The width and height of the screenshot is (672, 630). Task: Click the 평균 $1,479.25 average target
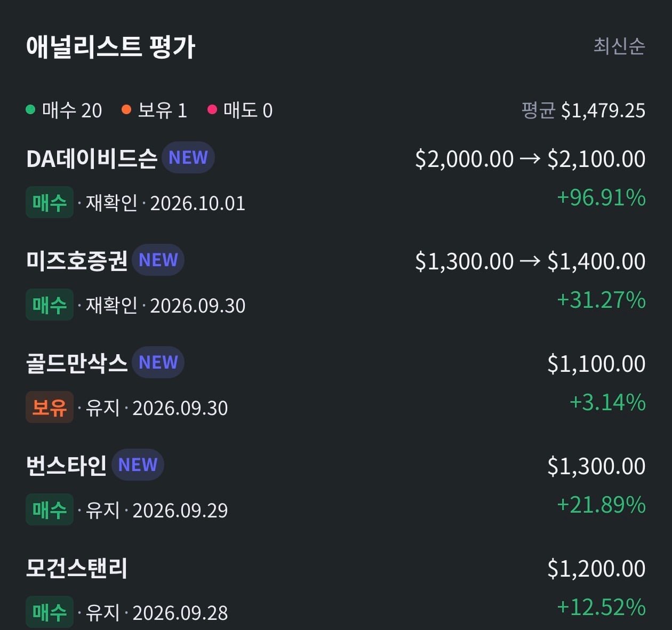coord(583,110)
